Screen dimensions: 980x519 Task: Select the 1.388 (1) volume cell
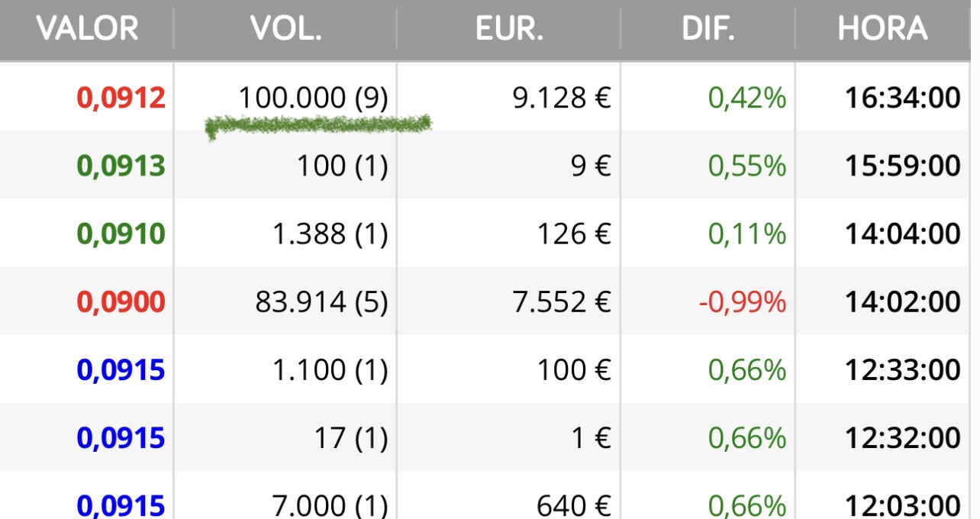(x=330, y=234)
